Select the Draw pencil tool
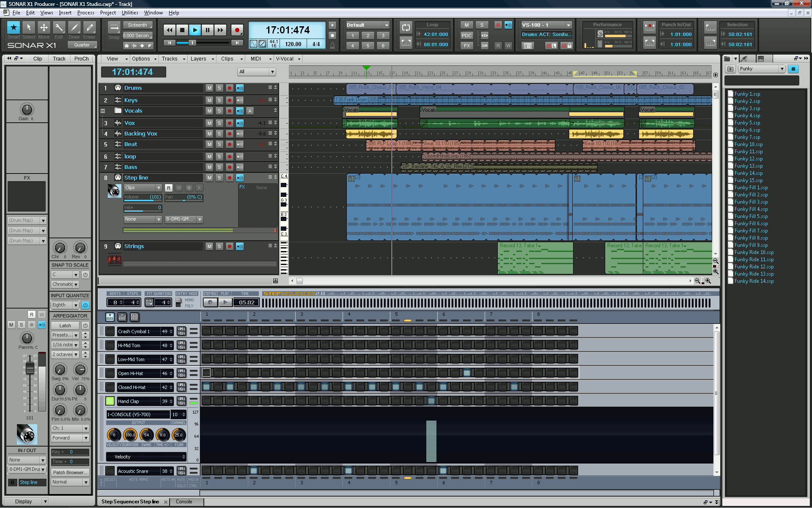 click(74, 28)
